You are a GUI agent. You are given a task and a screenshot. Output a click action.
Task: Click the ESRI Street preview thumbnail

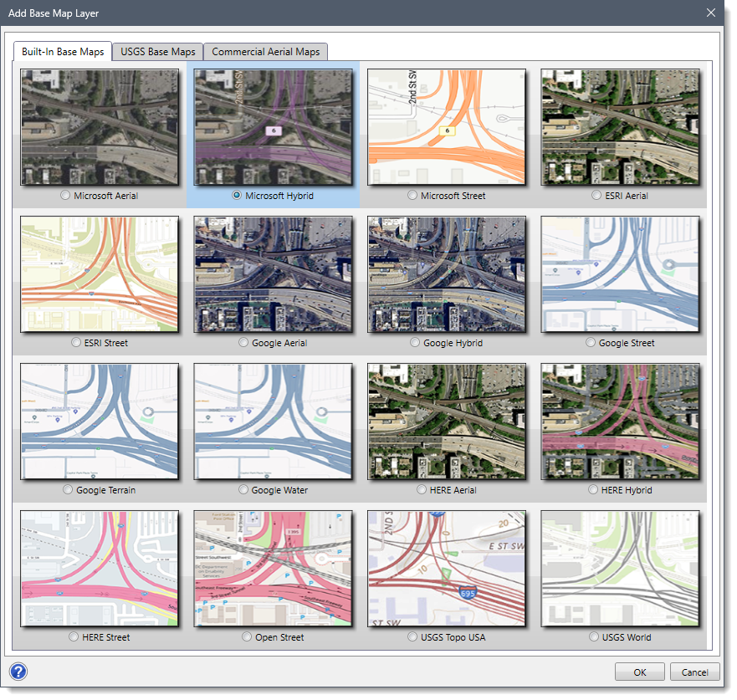tap(100, 274)
